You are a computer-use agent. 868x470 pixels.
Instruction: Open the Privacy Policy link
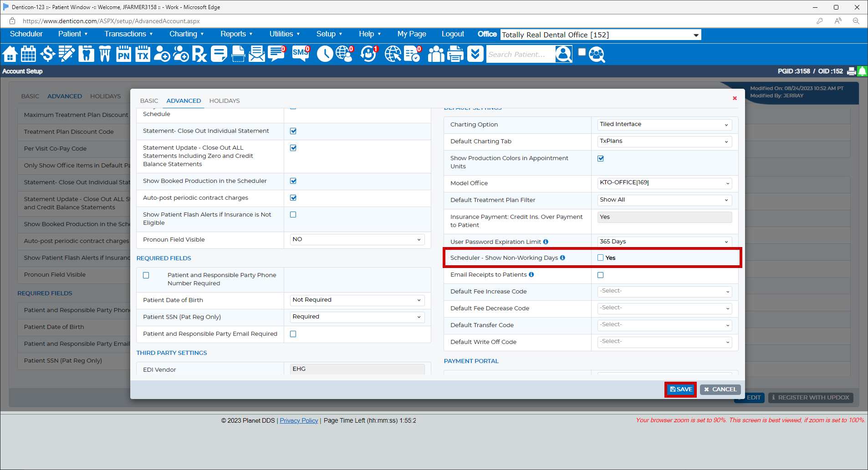click(x=299, y=420)
